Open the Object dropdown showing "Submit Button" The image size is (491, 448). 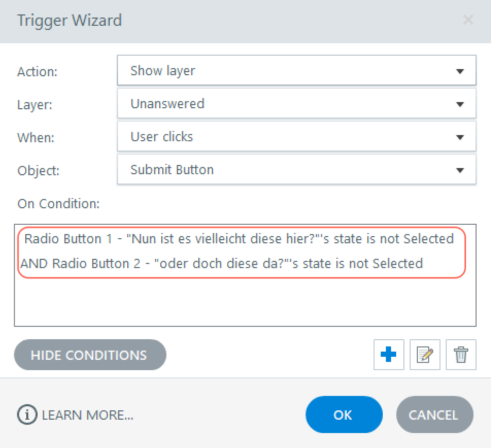click(289, 170)
